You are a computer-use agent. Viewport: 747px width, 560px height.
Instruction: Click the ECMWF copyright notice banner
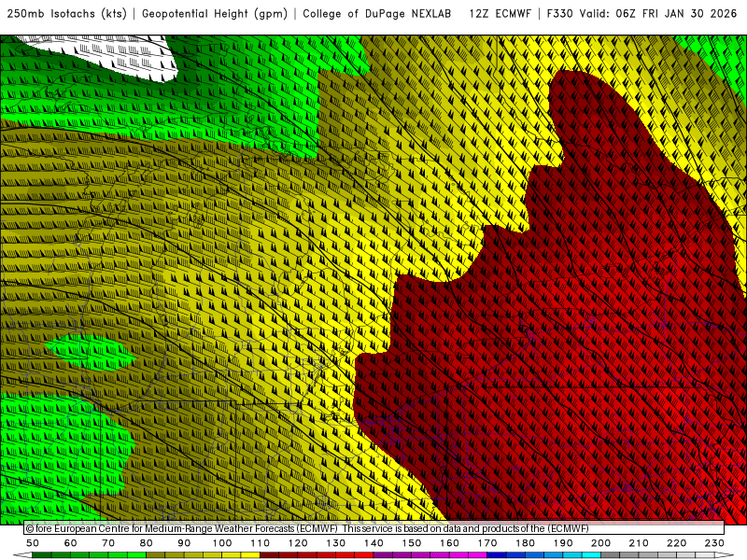[374, 528]
